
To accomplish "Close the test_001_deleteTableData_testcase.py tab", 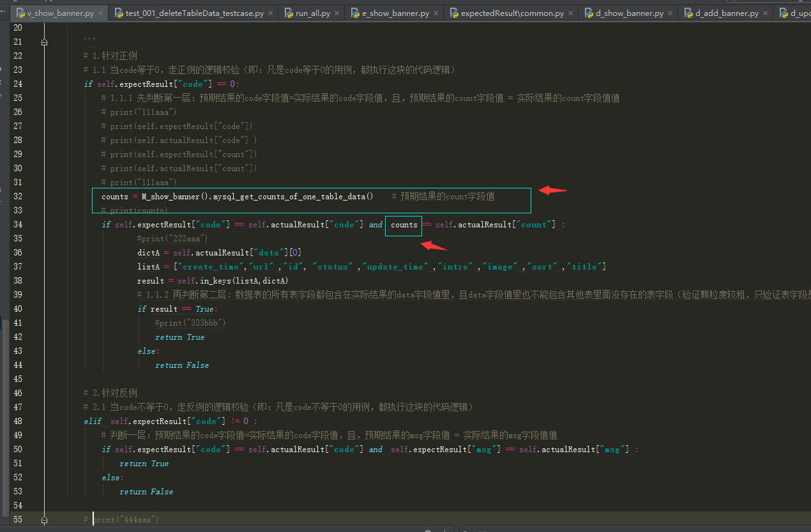I will pyautogui.click(x=271, y=13).
